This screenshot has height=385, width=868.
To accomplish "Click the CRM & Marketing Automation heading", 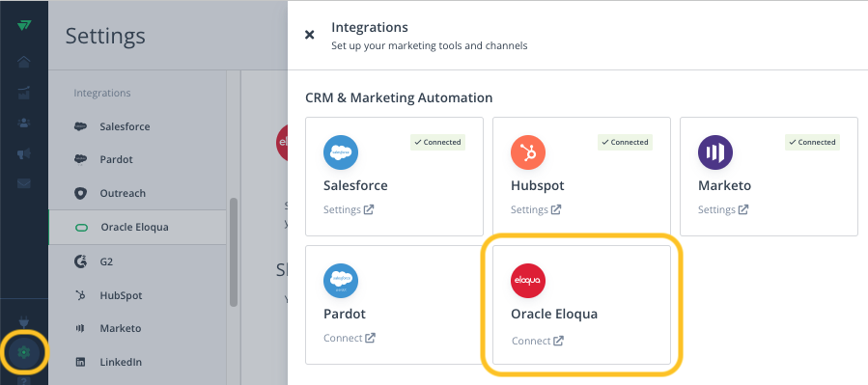I will [x=399, y=97].
